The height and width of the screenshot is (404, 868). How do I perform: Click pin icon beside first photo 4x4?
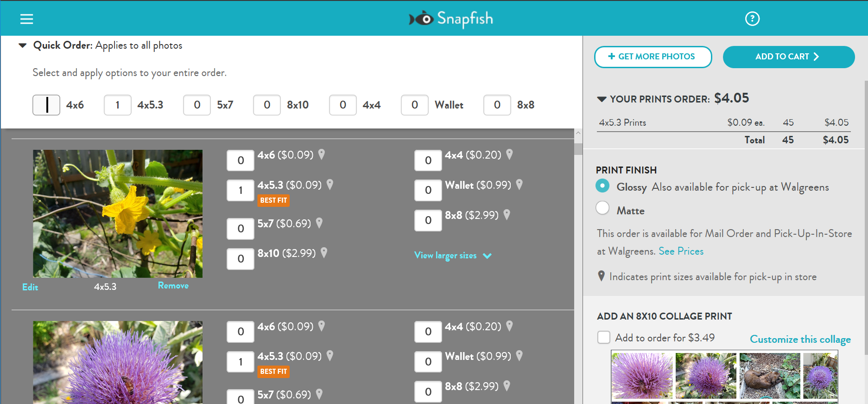(x=509, y=154)
